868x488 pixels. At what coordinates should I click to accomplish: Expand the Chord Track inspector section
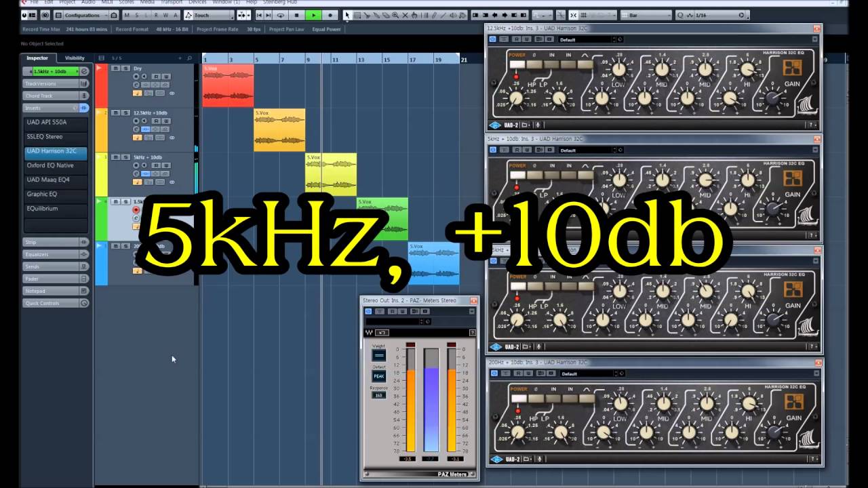pyautogui.click(x=56, y=96)
